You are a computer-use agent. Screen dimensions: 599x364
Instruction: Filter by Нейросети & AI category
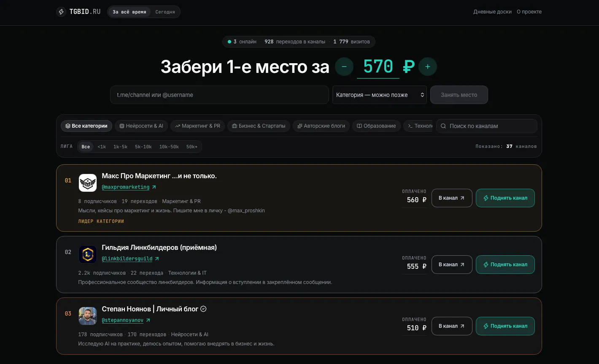[141, 126]
